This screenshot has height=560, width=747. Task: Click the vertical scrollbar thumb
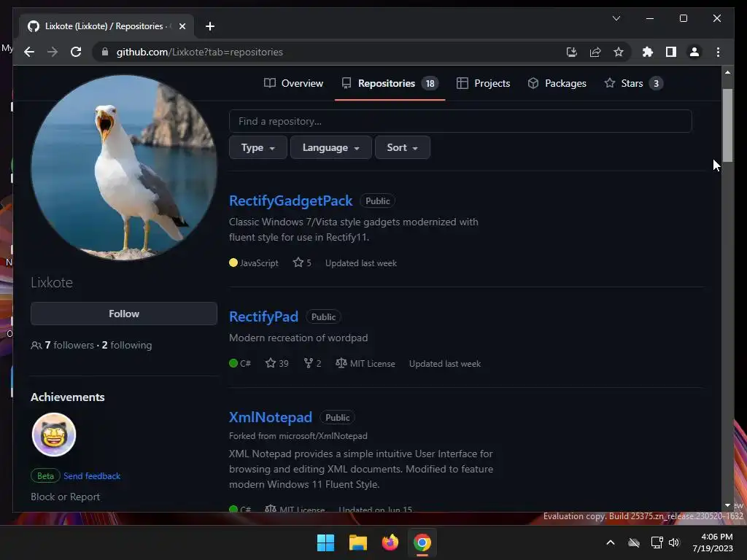[727, 125]
